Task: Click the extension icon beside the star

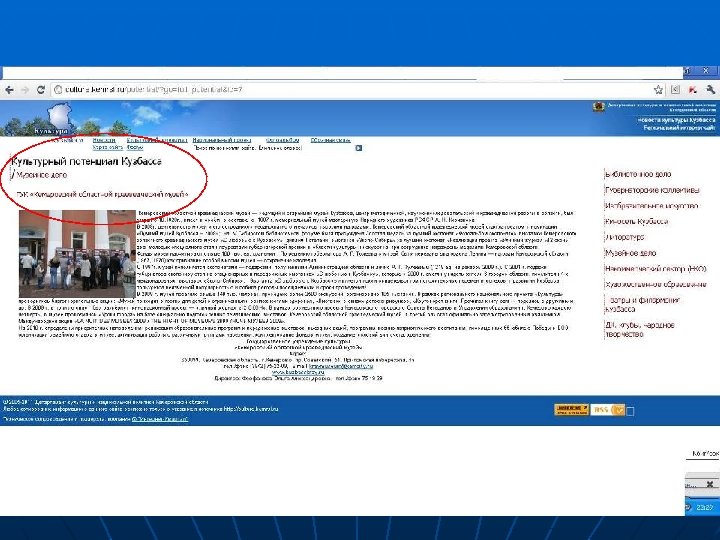Action: (x=675, y=90)
